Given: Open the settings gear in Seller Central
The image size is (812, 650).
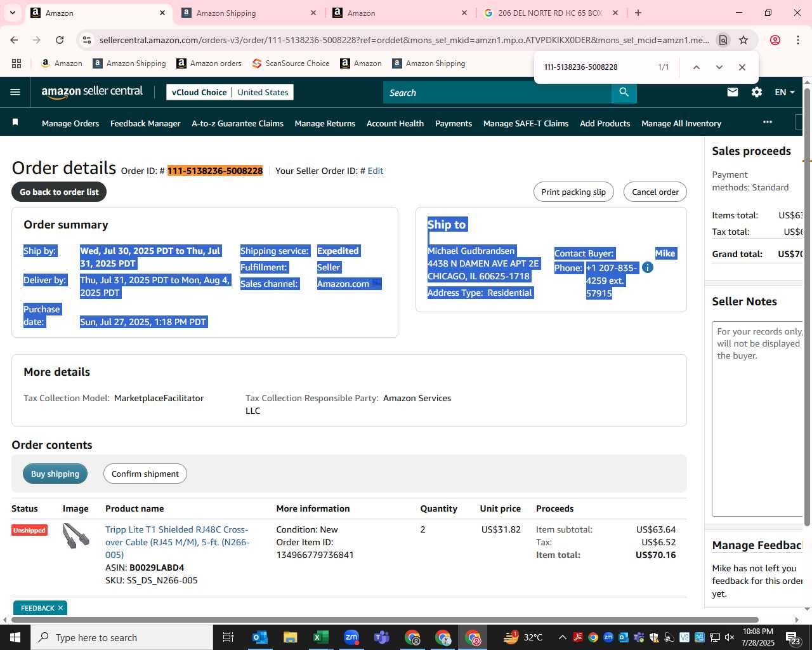Looking at the screenshot, I should pyautogui.click(x=757, y=92).
